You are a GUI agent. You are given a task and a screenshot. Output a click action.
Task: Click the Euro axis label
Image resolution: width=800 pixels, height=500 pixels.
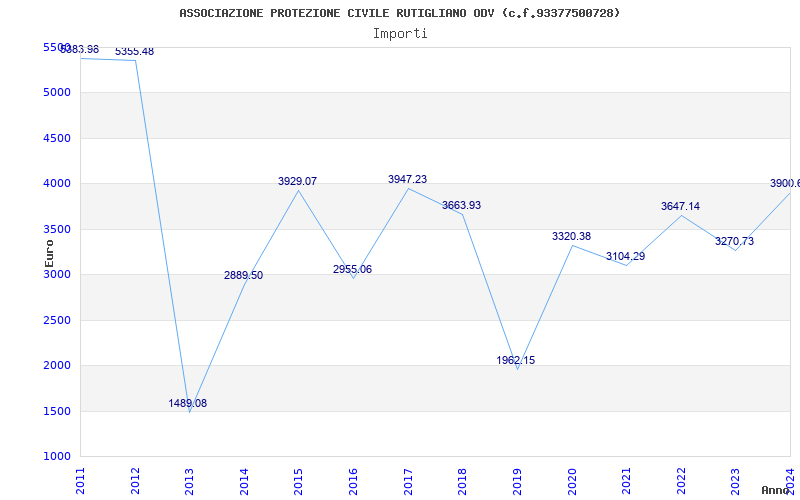click(x=49, y=253)
